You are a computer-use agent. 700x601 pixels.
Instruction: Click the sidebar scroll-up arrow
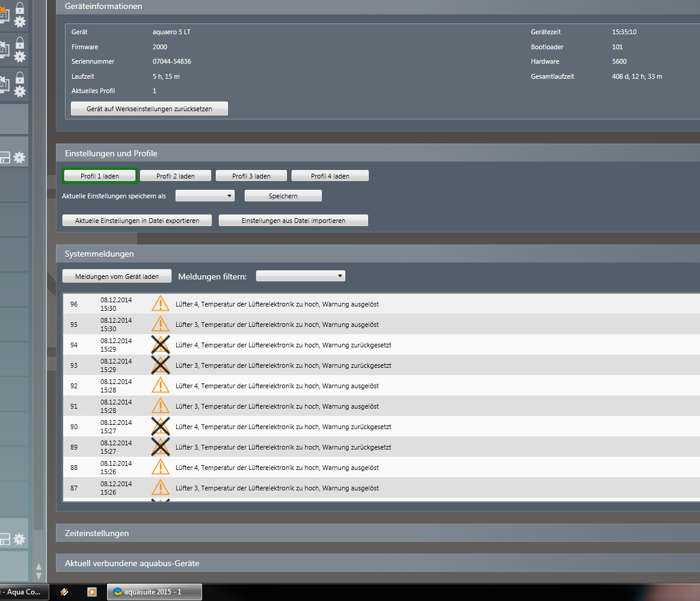(39, 566)
